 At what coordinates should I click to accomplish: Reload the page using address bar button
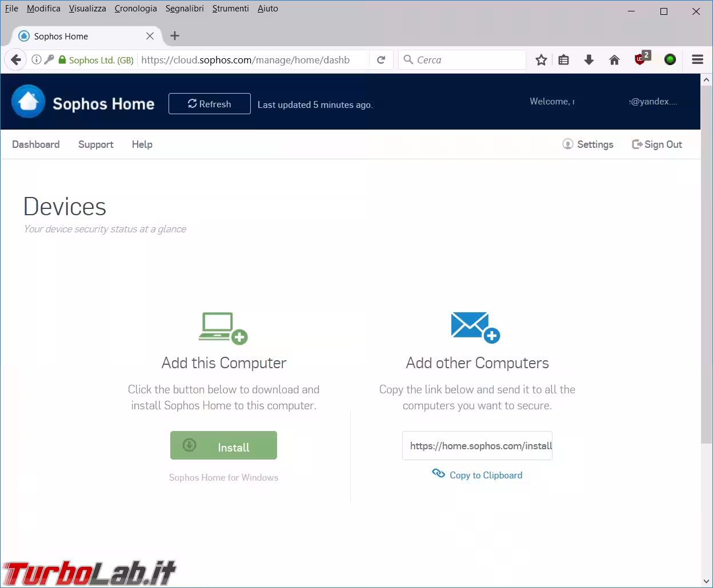tap(381, 60)
